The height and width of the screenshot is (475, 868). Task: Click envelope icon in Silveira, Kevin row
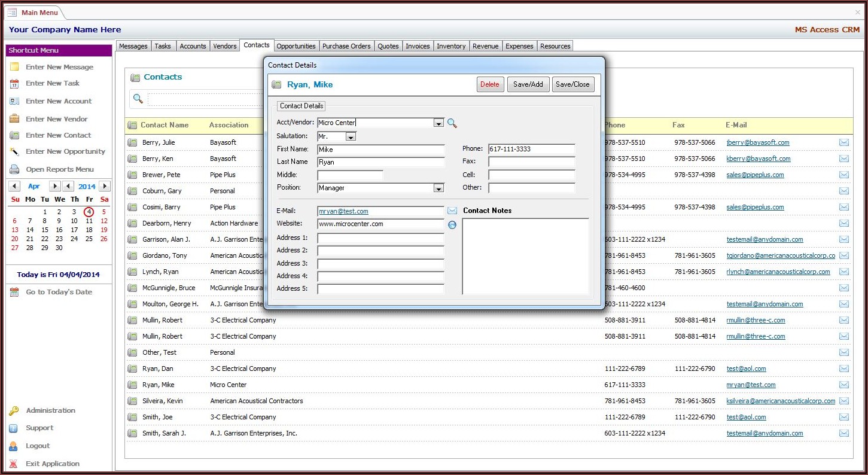[x=843, y=401]
